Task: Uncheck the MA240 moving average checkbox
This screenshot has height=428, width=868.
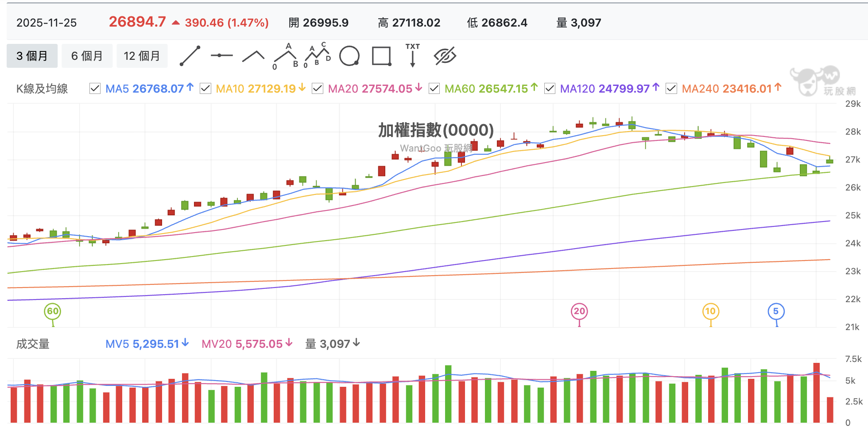Action: [x=671, y=89]
